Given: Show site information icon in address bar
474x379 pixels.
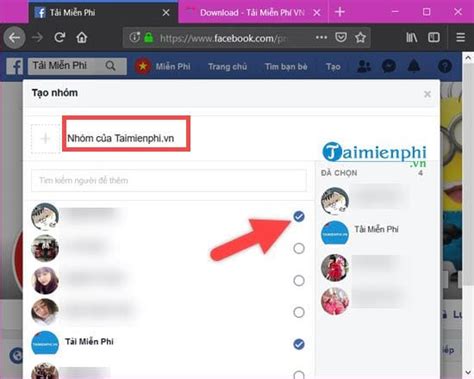Looking at the screenshot, I should (x=134, y=37).
